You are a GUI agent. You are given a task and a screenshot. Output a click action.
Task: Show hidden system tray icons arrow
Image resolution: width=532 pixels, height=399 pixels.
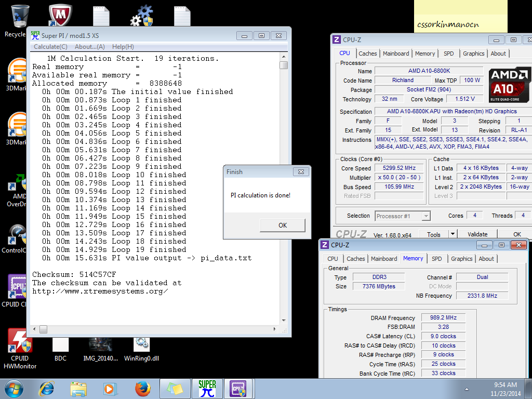[x=467, y=389]
